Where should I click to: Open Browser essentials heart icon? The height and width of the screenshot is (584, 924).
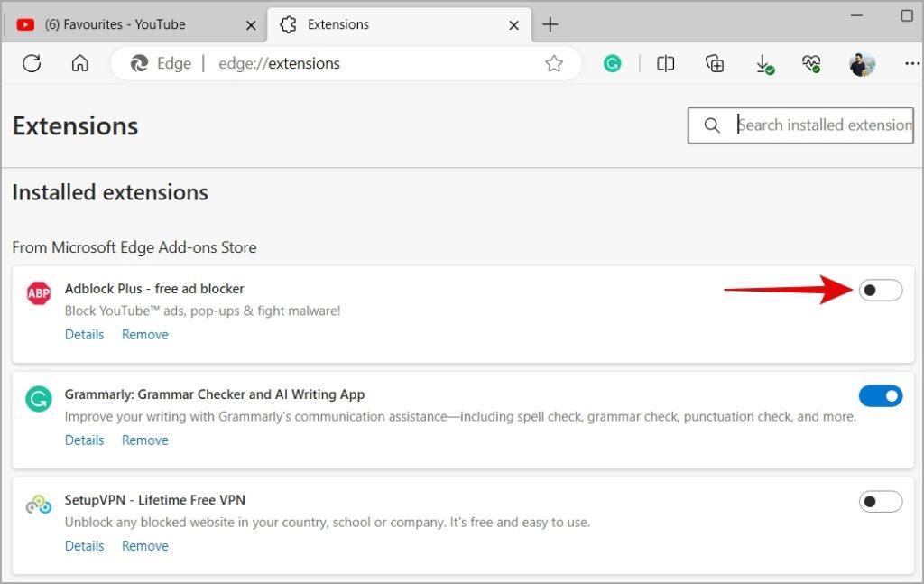coord(811,63)
